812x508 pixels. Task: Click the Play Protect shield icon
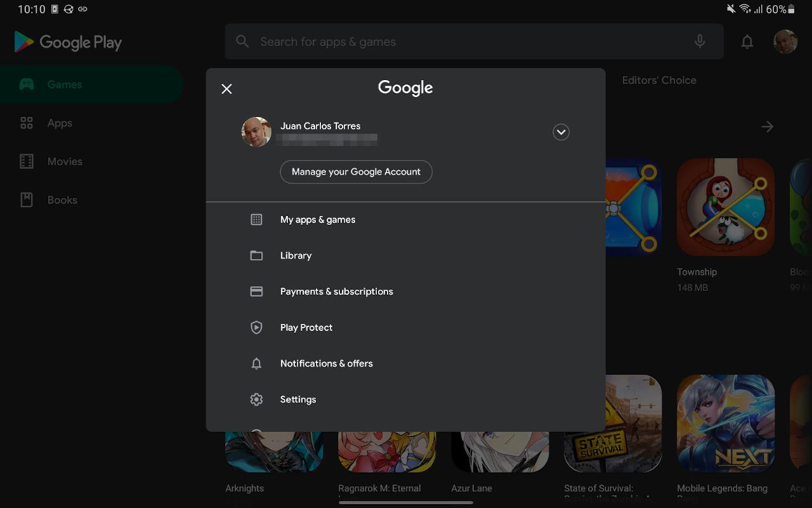pyautogui.click(x=256, y=328)
